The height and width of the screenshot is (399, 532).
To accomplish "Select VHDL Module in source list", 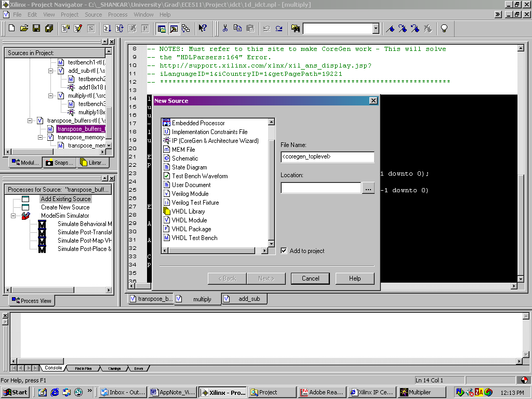I will coord(189,220).
